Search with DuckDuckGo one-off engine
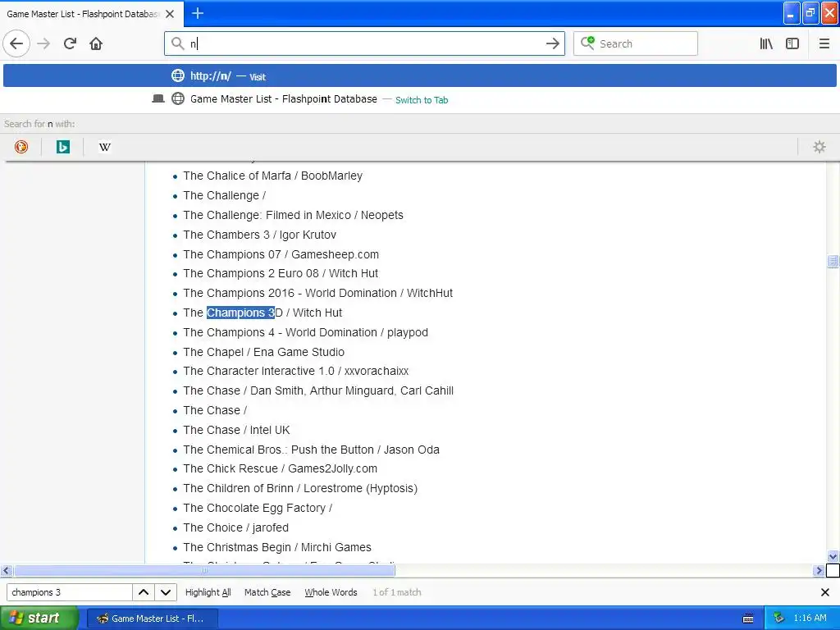Image resolution: width=840 pixels, height=630 pixels. coord(21,147)
